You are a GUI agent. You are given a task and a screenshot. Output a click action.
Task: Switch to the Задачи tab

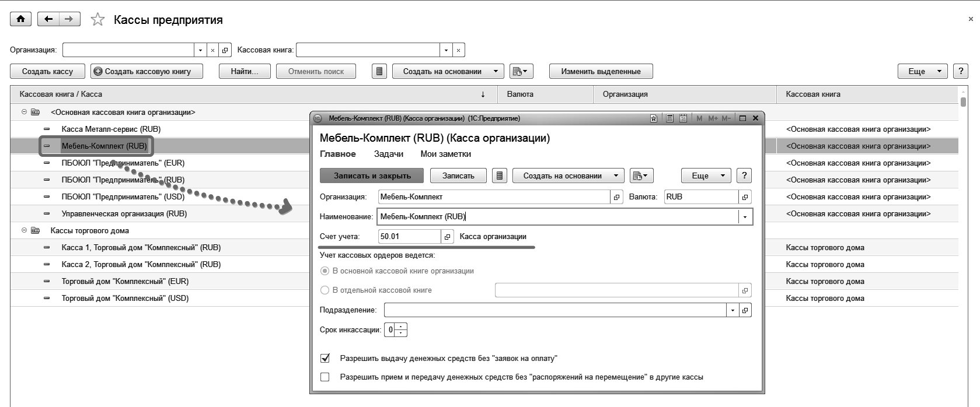[x=389, y=154]
